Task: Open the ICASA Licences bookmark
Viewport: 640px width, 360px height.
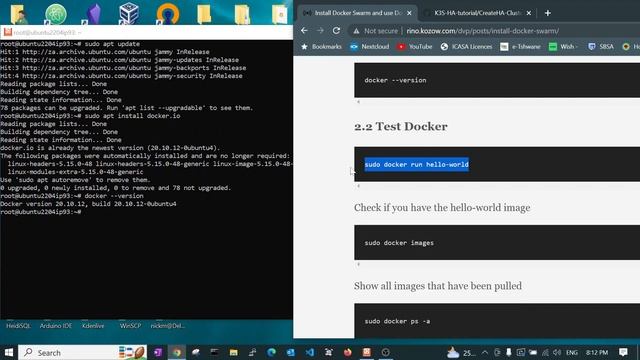Action: pyautogui.click(x=467, y=47)
